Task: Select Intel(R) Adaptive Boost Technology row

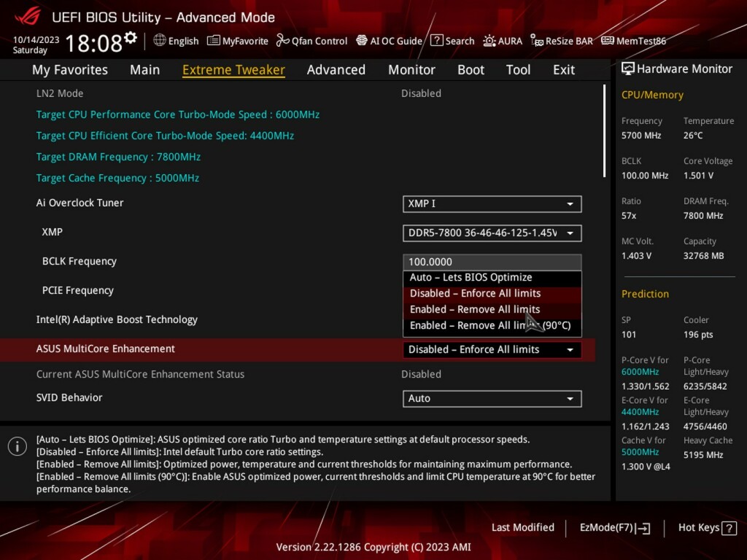Action: pos(298,319)
